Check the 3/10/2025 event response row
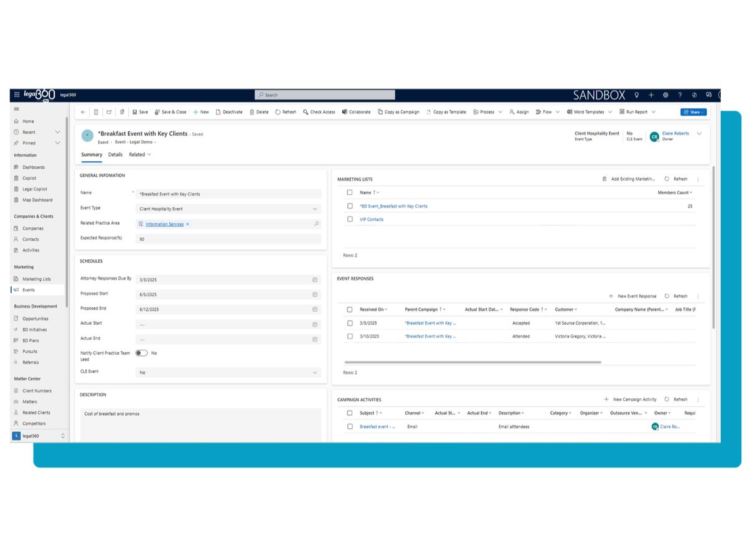This screenshot has height=560, width=747. click(350, 336)
